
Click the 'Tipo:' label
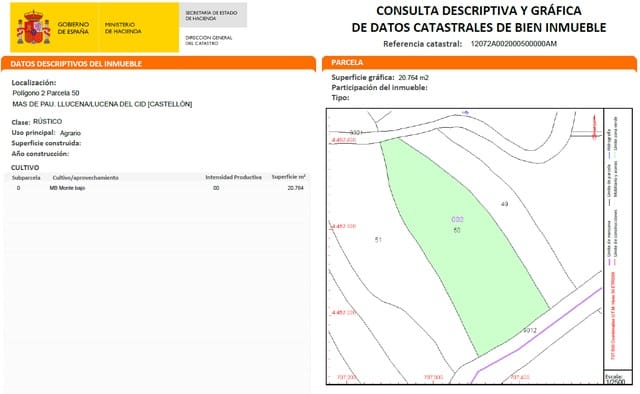[340, 98]
